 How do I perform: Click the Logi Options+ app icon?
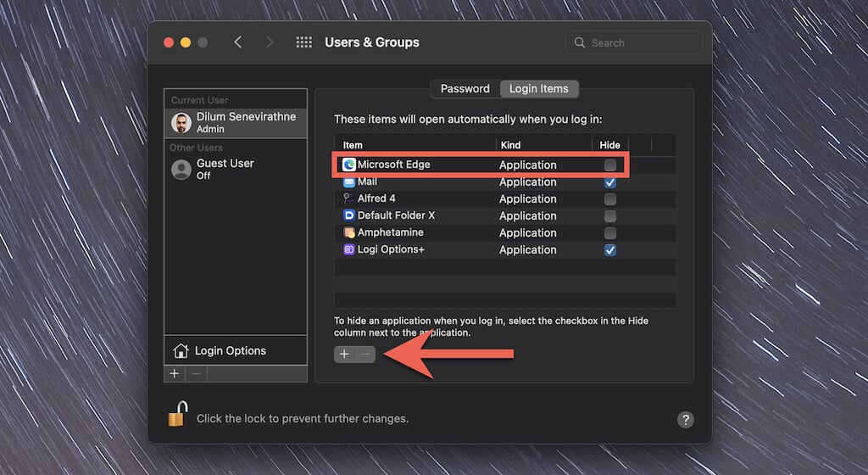pyautogui.click(x=349, y=249)
